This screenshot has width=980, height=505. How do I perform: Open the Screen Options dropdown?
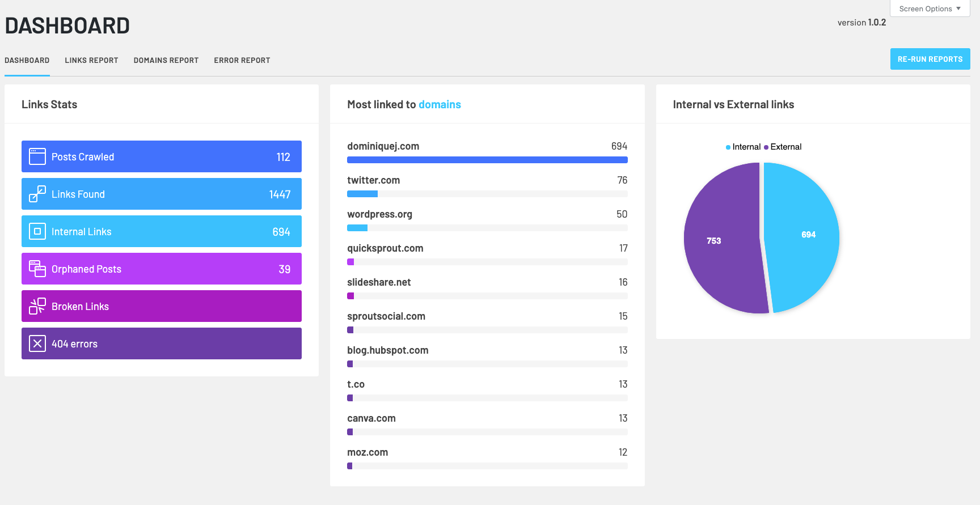pyautogui.click(x=930, y=9)
